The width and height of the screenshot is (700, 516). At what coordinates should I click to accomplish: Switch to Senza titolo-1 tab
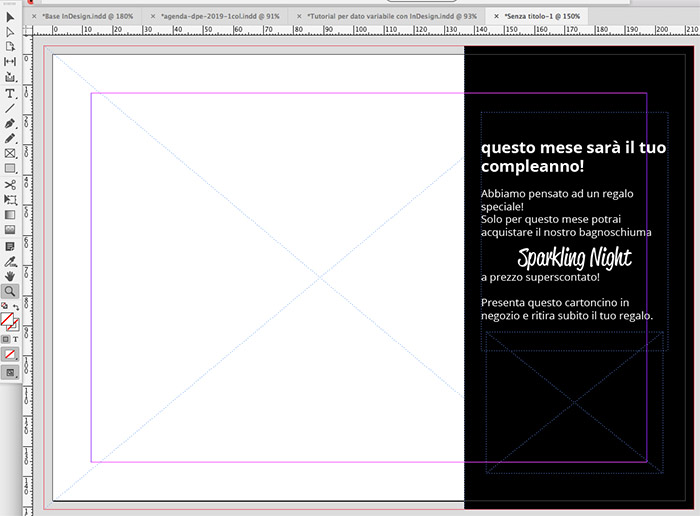[x=542, y=16]
